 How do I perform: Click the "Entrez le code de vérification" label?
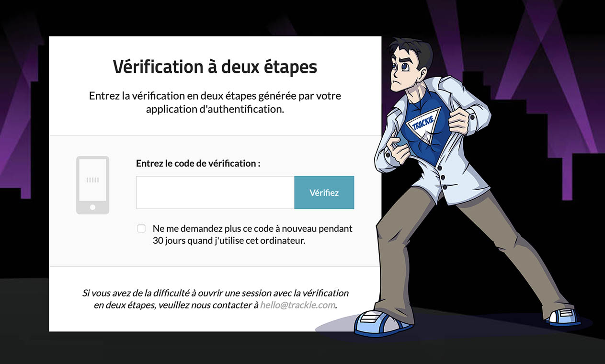[x=198, y=163]
